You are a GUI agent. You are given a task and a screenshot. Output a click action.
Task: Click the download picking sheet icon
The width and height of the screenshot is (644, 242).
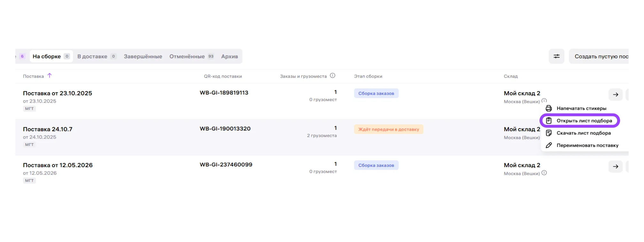click(549, 133)
